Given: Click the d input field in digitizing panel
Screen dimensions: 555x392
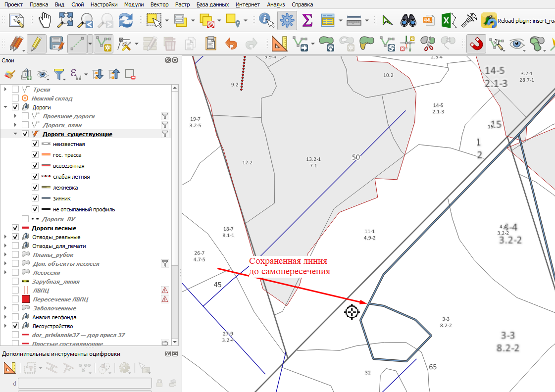Looking at the screenshot, I should tap(85, 383).
